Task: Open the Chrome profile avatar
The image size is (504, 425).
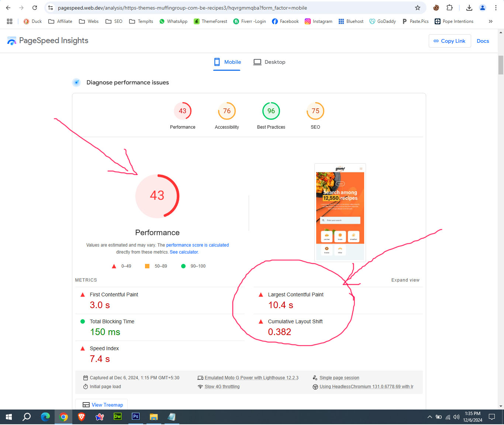Action: [x=483, y=8]
